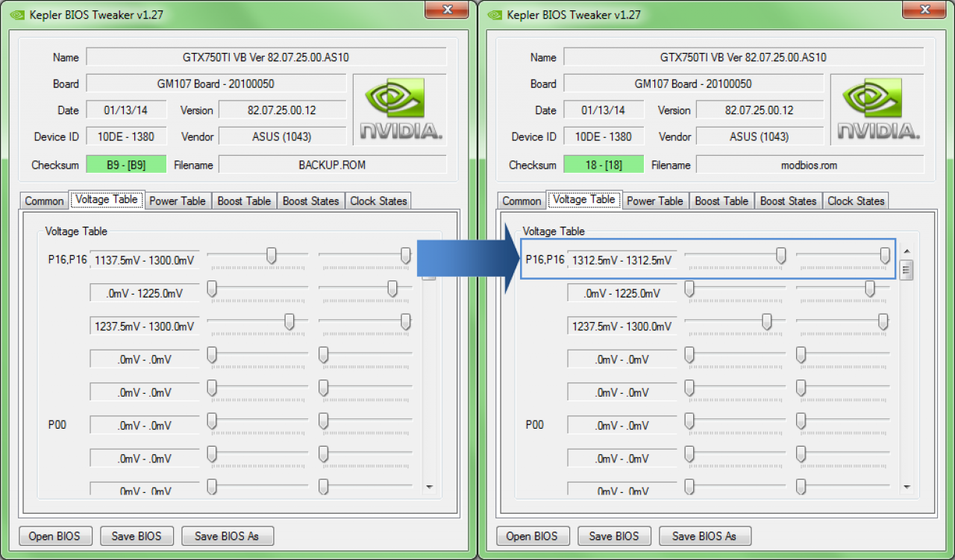
Task: Click P16 minimum voltage slider thumb, left window
Action: 272,256
